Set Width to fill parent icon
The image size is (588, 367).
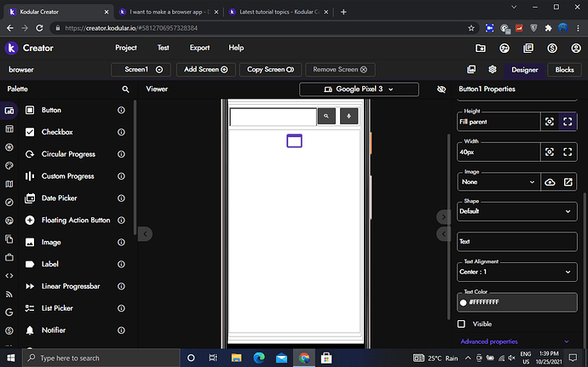568,152
